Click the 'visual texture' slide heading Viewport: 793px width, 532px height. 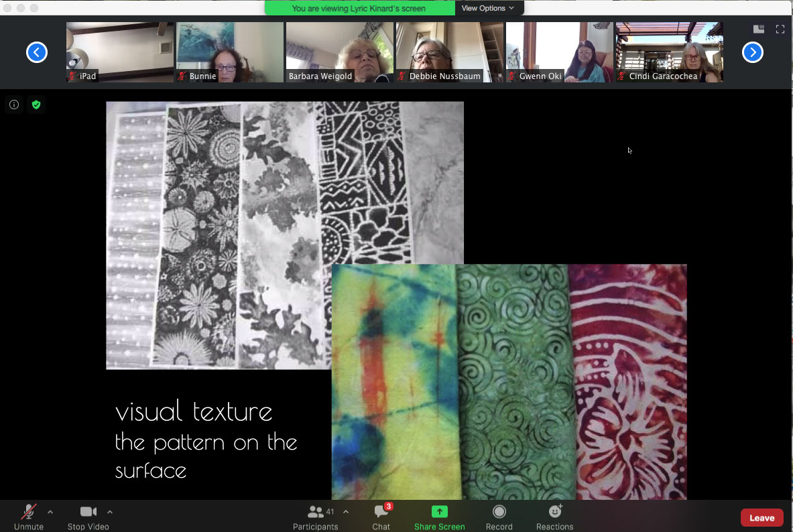point(194,411)
